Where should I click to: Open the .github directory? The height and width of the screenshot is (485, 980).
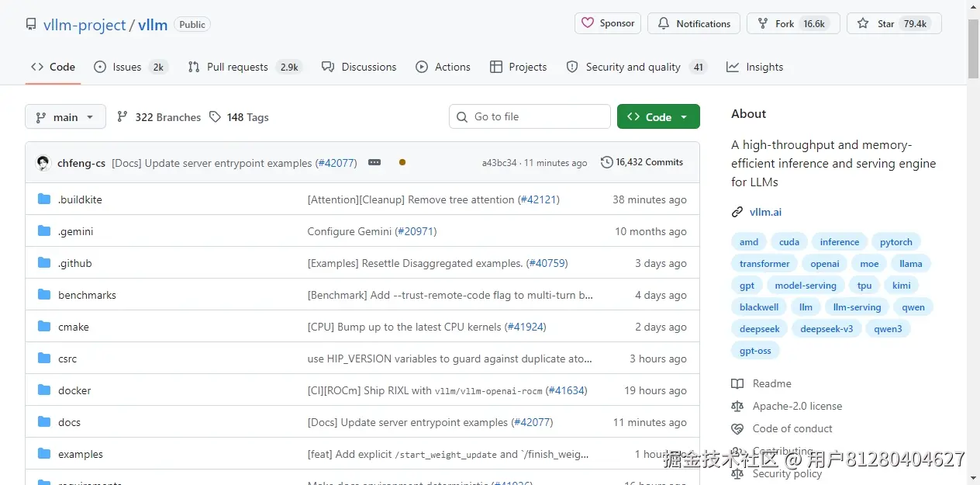coord(75,263)
